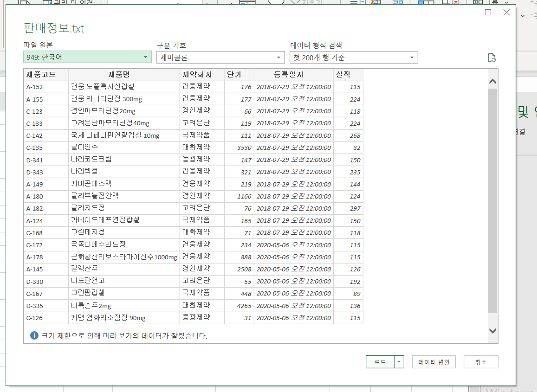Select the 제품명 column header
The image size is (537, 392).
pos(124,75)
